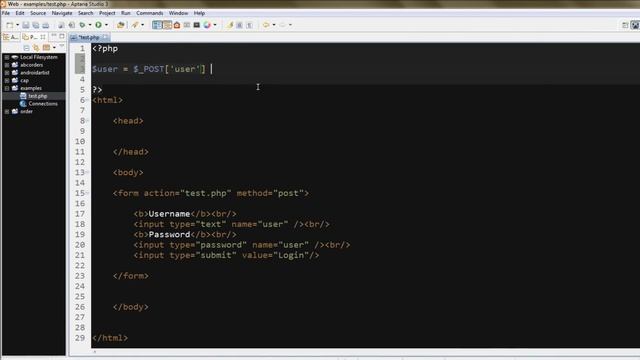Open the Window menu
640x360 pixels.
coord(178,13)
